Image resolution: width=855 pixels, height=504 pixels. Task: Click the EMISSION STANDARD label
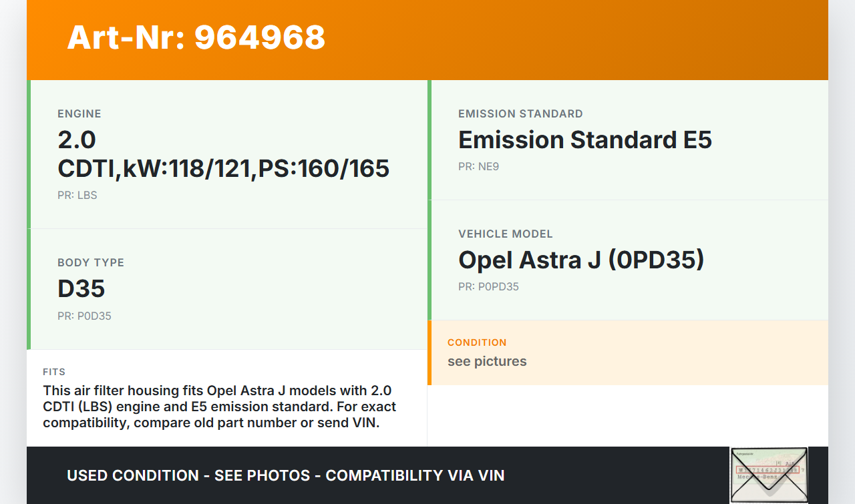pyautogui.click(x=520, y=114)
